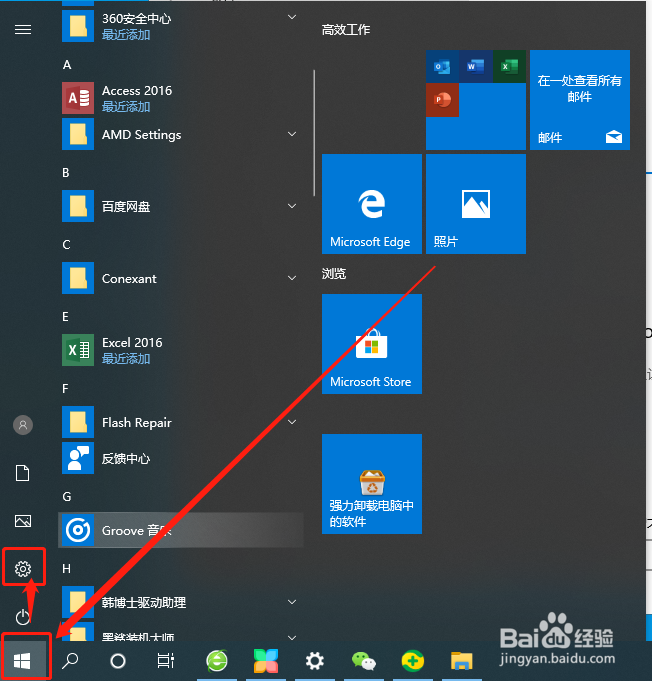Expand the Flash Repair folder chevron
This screenshot has width=652, height=681.
[292, 422]
